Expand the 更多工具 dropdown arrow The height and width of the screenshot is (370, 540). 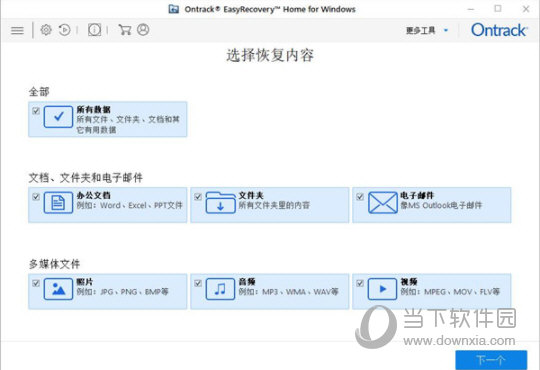(446, 30)
